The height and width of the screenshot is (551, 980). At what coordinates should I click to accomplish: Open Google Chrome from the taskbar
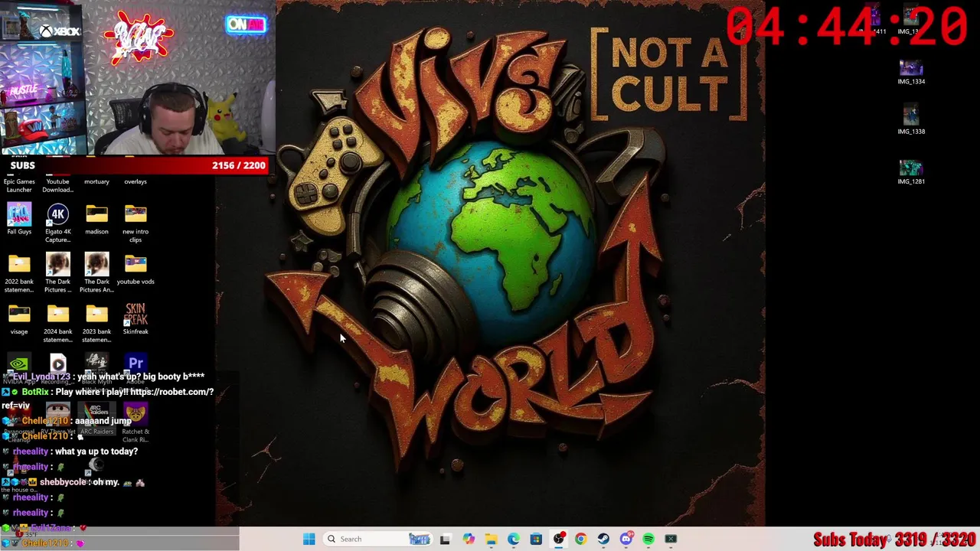[580, 539]
